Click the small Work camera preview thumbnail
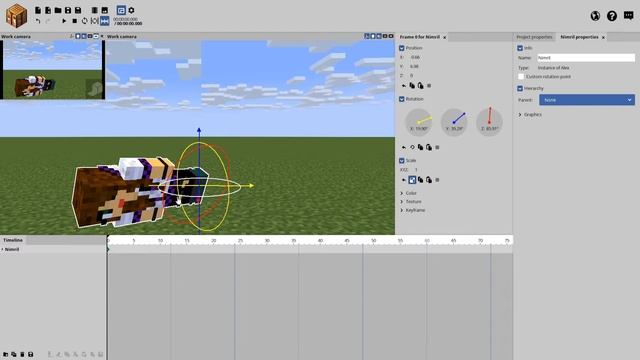Image resolution: width=640 pixels, height=360 pixels. (53, 69)
